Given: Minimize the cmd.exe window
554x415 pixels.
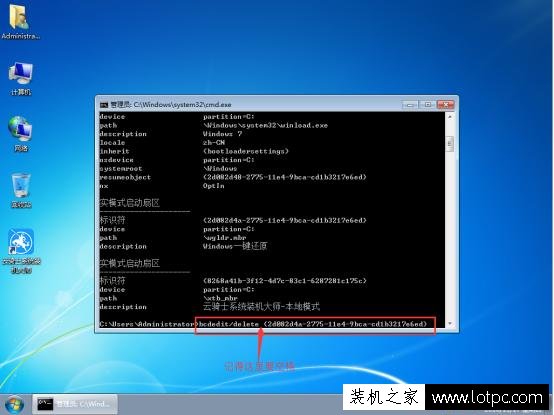Looking at the screenshot, I should [410, 105].
